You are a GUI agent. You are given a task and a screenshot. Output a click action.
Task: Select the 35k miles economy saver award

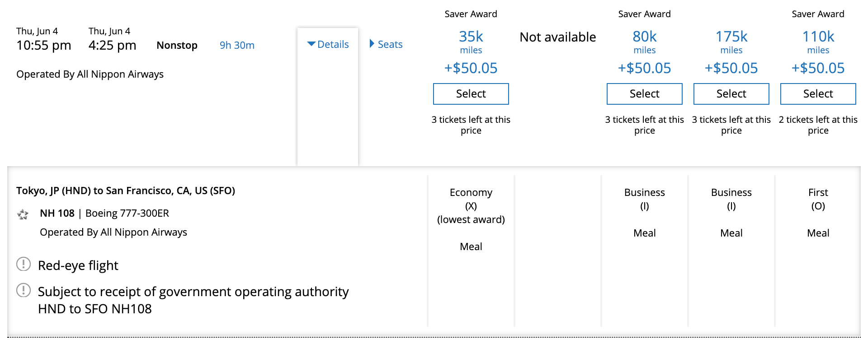[x=471, y=94]
